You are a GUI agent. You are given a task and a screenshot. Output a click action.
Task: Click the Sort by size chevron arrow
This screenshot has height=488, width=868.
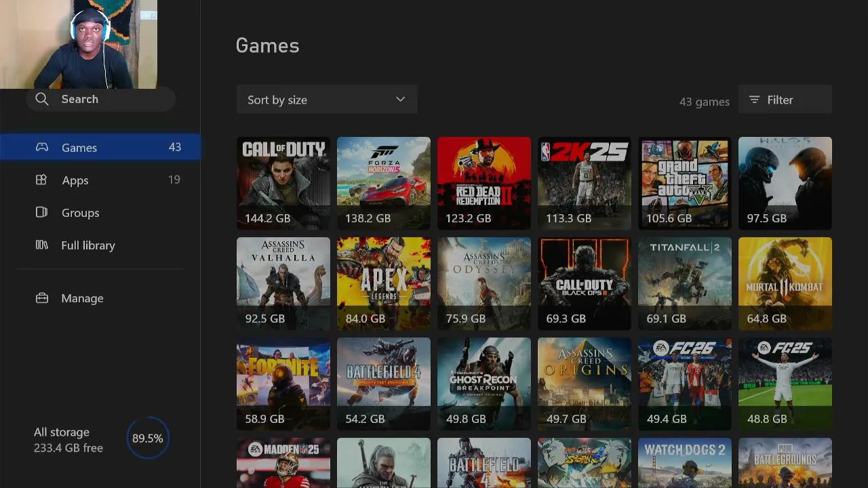click(x=400, y=99)
